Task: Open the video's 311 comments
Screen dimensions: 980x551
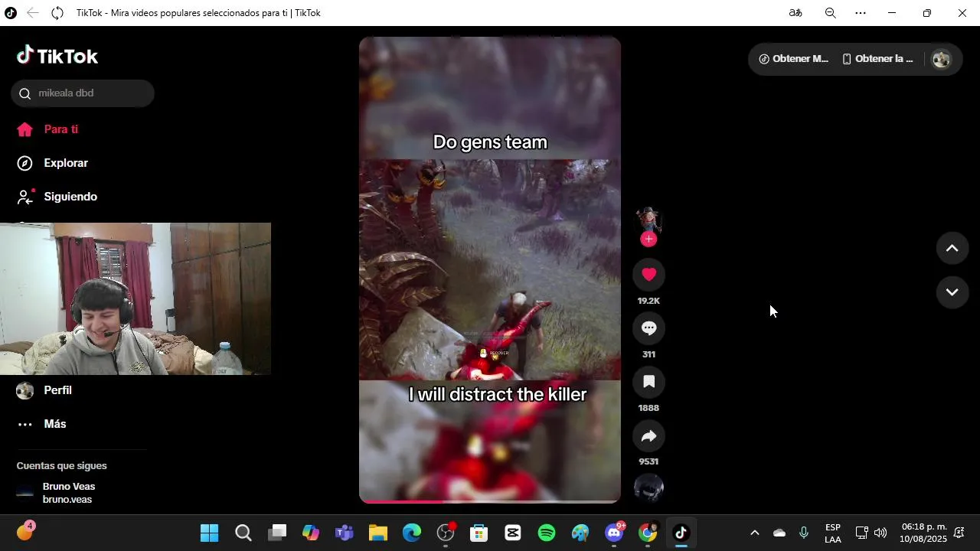Action: [x=648, y=328]
